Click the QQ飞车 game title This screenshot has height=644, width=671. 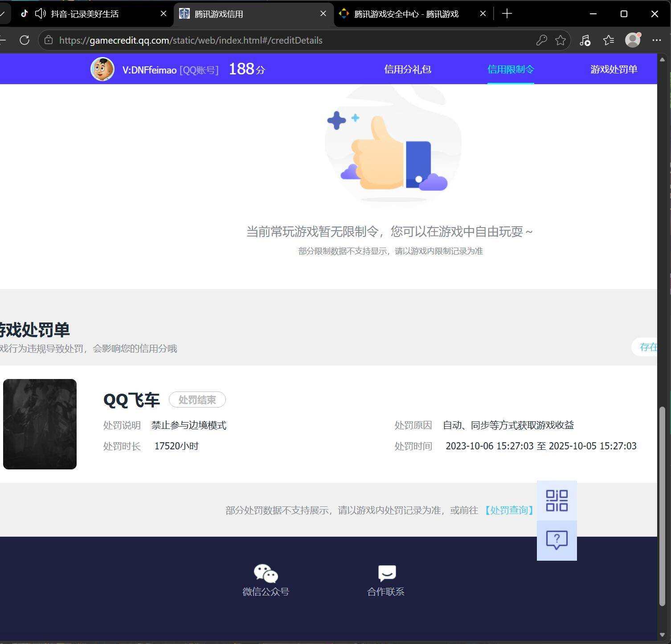[131, 400]
